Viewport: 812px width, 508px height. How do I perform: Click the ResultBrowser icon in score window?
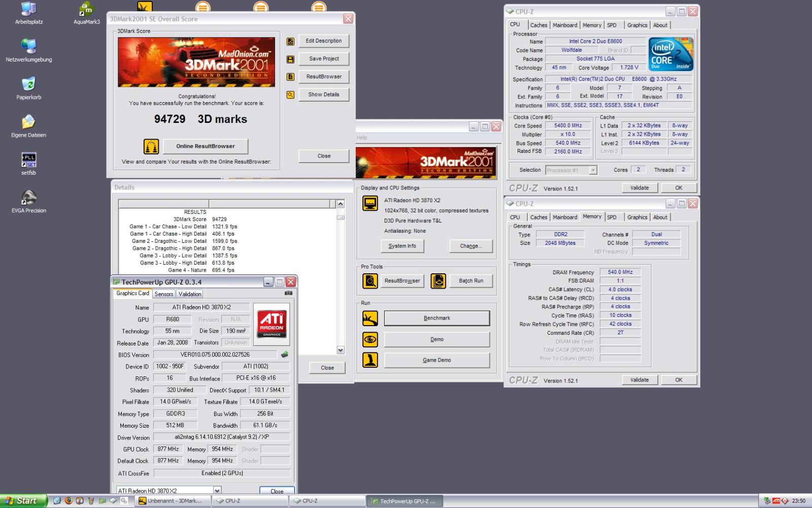pos(290,77)
